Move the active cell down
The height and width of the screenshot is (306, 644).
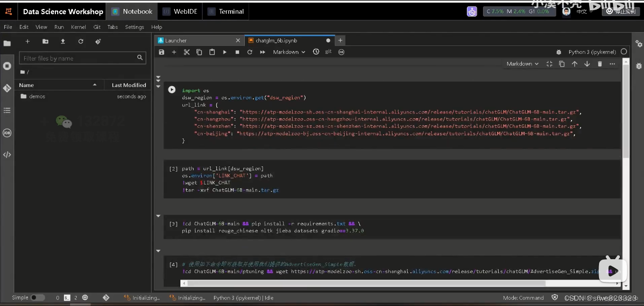coord(587,64)
